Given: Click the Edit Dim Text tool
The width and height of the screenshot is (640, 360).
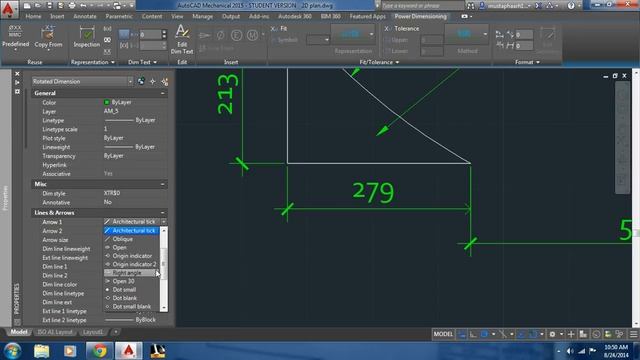Looking at the screenshot, I should pos(182,39).
